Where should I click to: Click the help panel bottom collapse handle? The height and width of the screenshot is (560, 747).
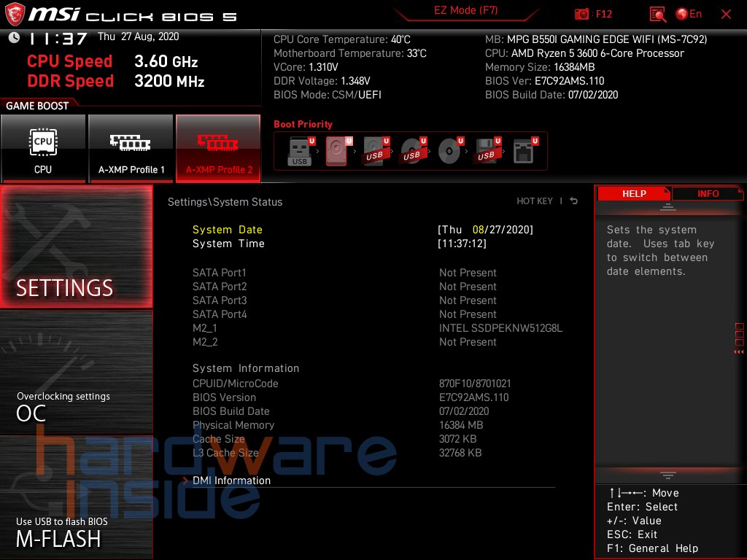(668, 475)
